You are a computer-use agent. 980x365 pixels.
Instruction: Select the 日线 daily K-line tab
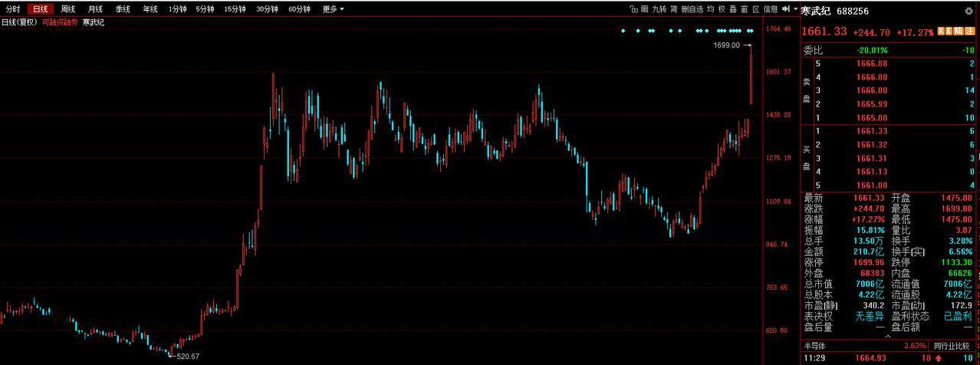pyautogui.click(x=40, y=9)
